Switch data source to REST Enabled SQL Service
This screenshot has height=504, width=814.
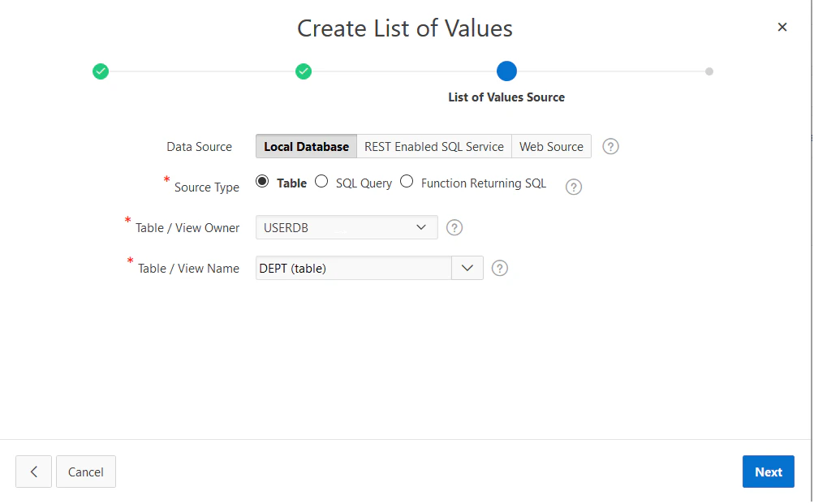(434, 146)
